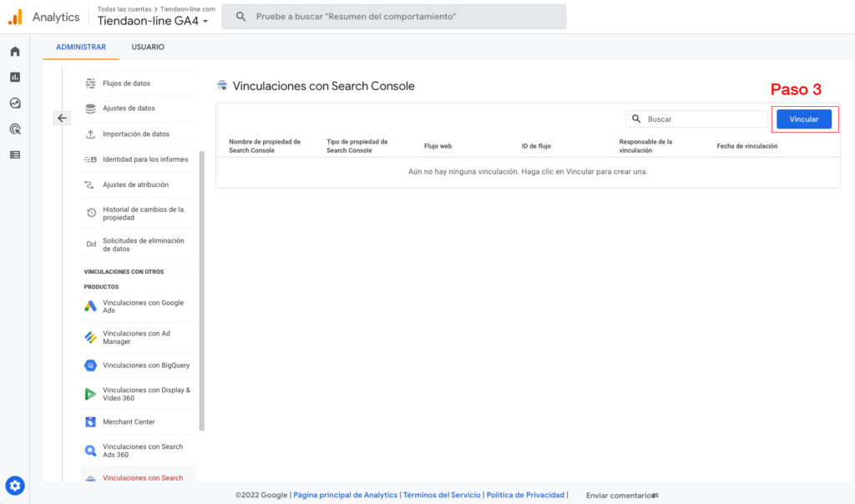
Task: Click the magnifier icon in Buscar field
Action: (636, 118)
